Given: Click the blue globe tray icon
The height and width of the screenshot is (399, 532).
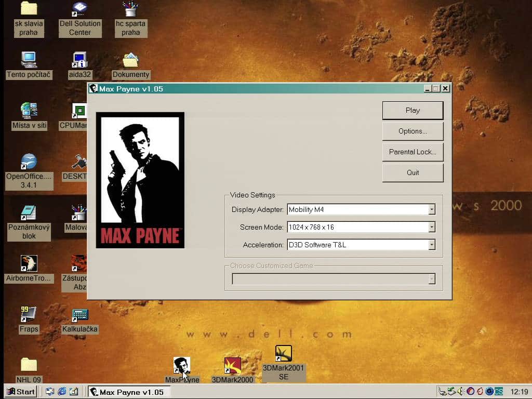Looking at the screenshot, I should tap(489, 392).
